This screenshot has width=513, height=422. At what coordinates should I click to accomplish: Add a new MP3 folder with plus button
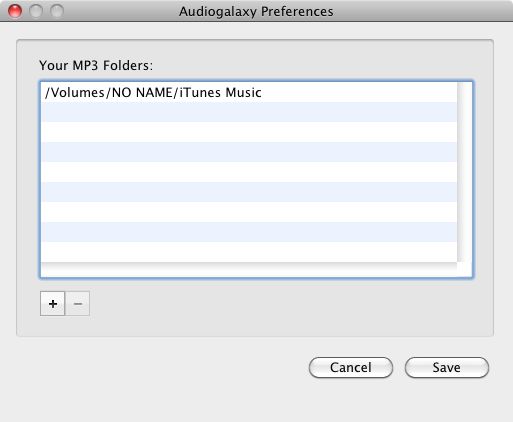point(52,304)
